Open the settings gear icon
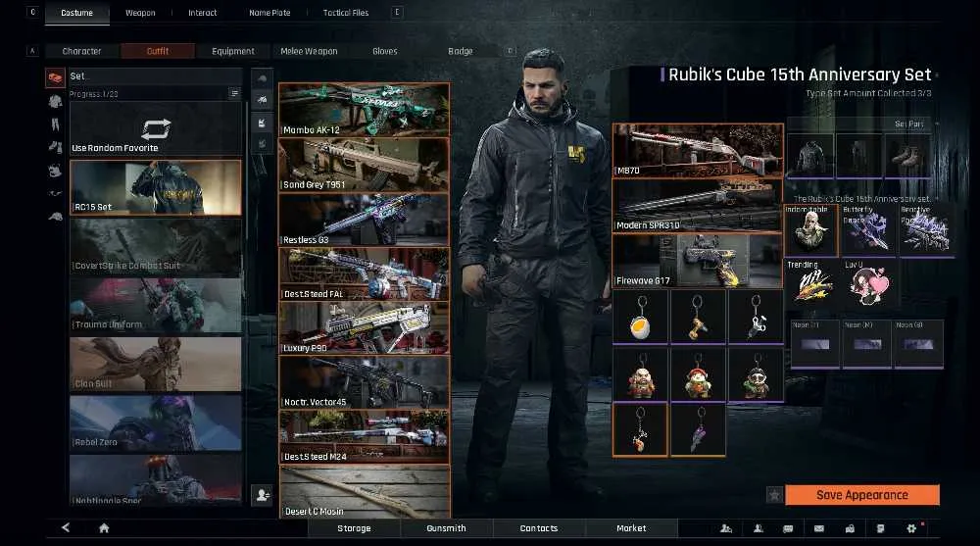The width and height of the screenshot is (980, 546). coord(911,528)
